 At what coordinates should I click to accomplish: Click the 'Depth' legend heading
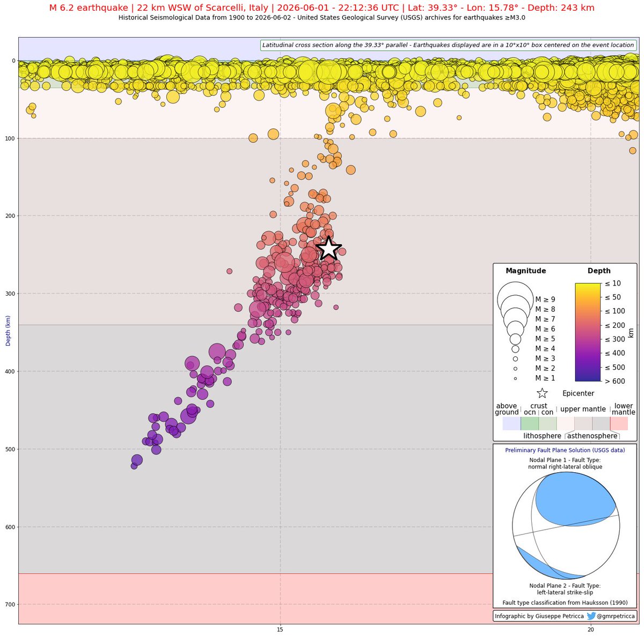coord(599,271)
